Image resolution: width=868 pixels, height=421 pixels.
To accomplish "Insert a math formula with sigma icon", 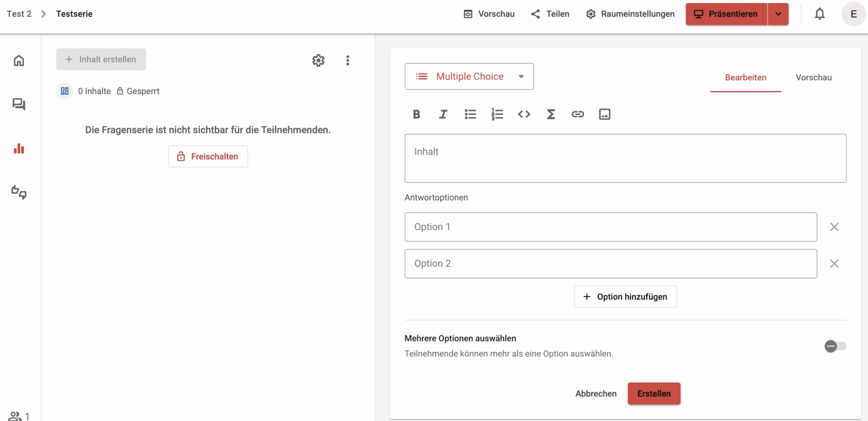I will click(551, 114).
